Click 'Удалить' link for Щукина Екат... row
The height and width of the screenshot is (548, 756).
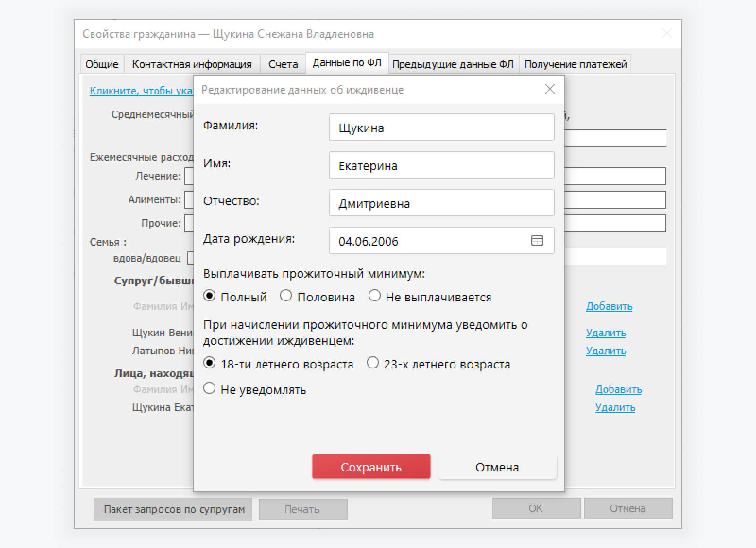[615, 407]
